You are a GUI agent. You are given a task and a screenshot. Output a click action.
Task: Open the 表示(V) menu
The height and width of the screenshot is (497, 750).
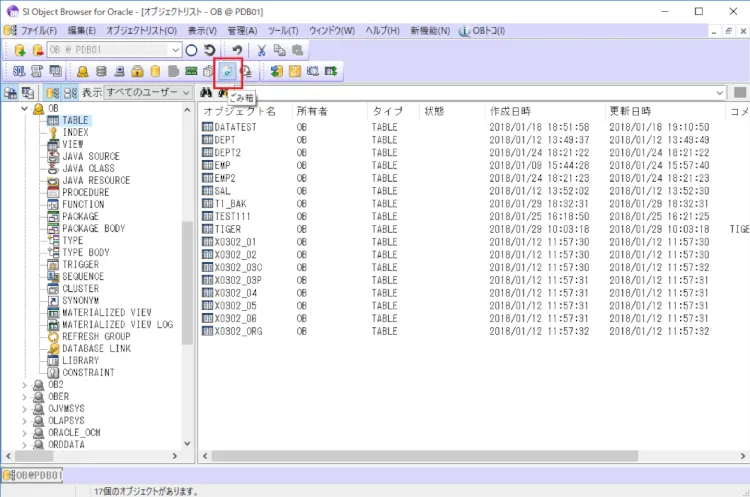(202, 31)
